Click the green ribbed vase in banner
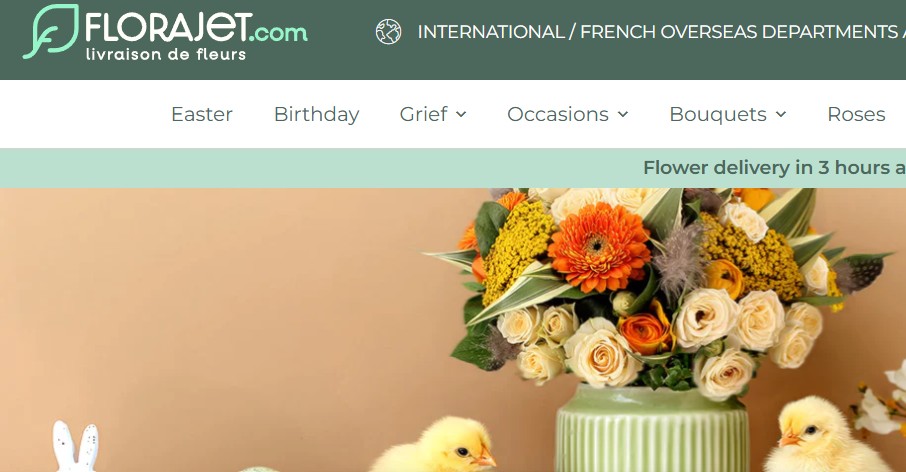 click(652, 430)
